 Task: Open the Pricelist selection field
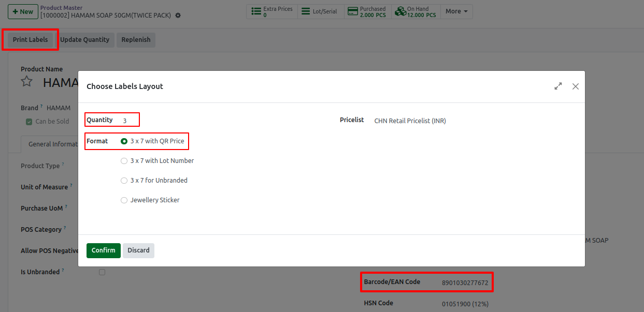[410, 121]
